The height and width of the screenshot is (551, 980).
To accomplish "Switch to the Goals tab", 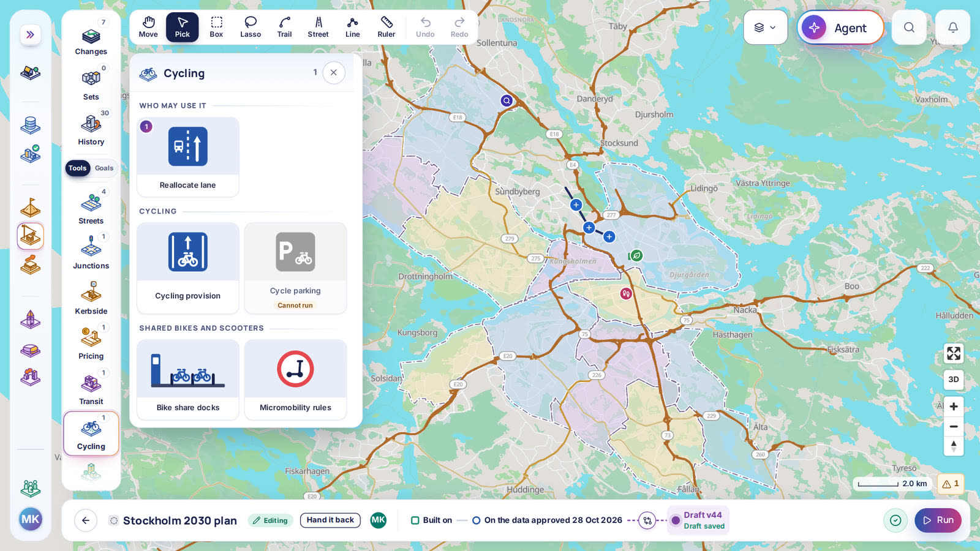I will click(x=104, y=168).
